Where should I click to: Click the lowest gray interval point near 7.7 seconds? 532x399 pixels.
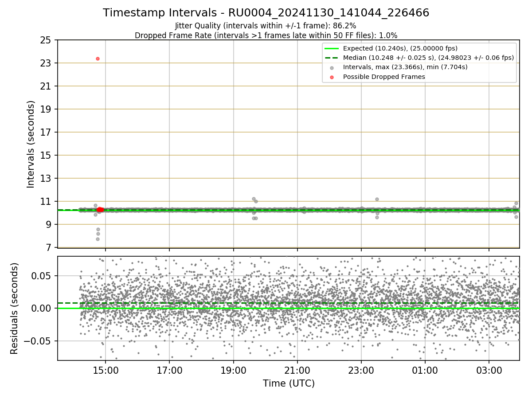tap(98, 239)
